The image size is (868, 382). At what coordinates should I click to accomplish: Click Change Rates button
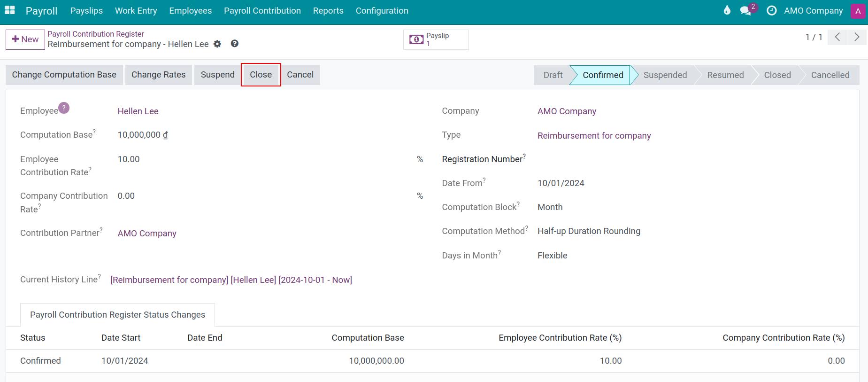[x=159, y=75]
